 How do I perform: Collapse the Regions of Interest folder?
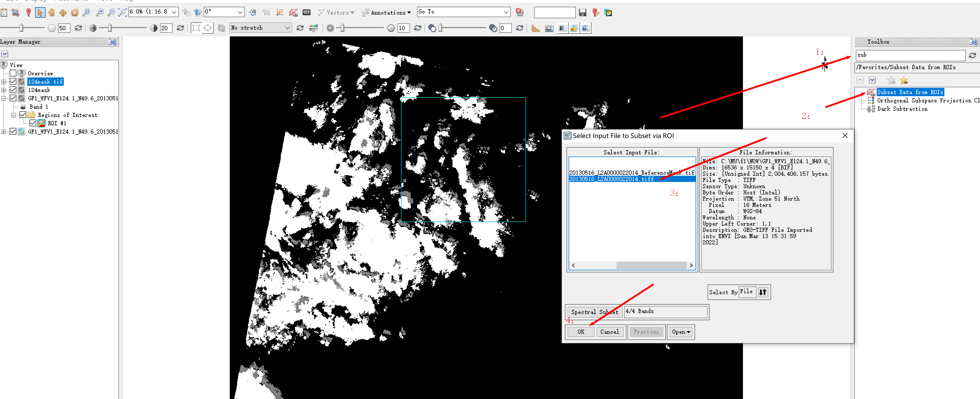coord(14,115)
